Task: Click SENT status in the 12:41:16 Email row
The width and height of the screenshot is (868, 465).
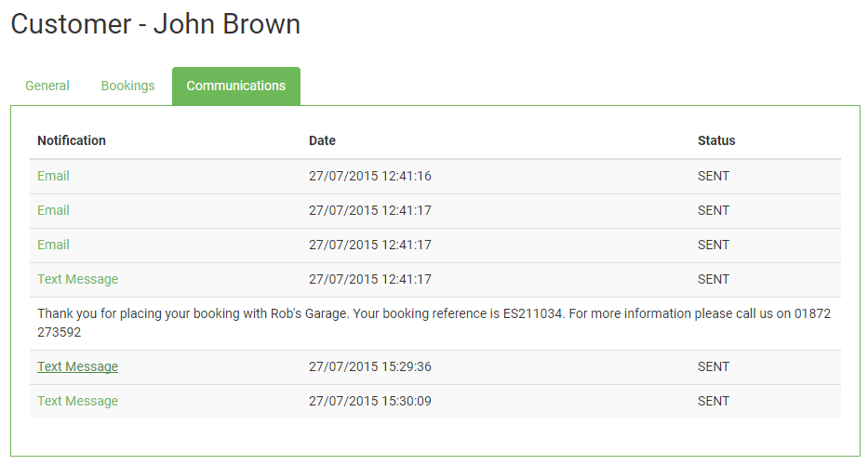Action: tap(714, 176)
